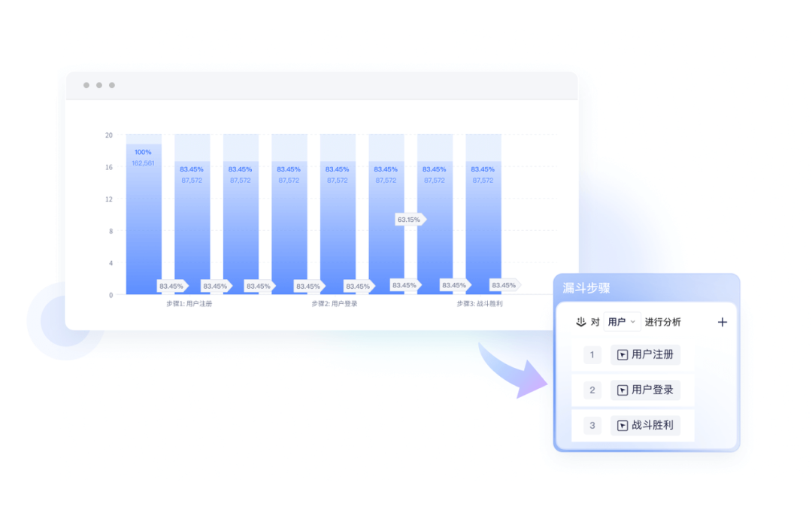Click step number 3 badge
Screen dimensions: 812x510
click(x=592, y=425)
